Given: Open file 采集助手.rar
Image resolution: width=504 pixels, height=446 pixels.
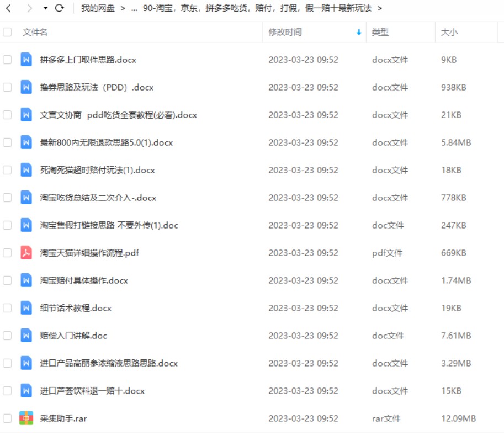Looking at the screenshot, I should [x=63, y=418].
